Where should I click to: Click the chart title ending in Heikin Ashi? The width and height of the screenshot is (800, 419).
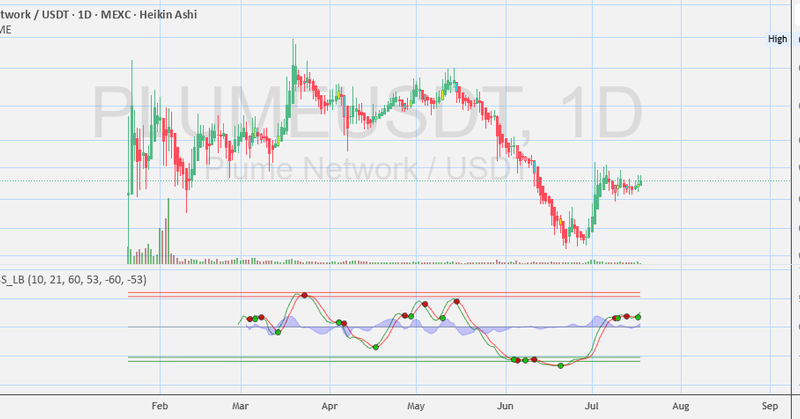(x=98, y=14)
